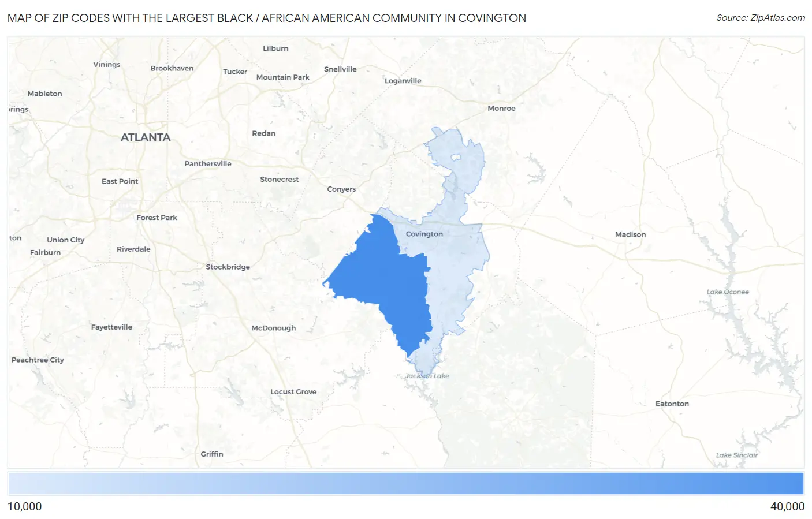Image resolution: width=812 pixels, height=519 pixels.
Task: Click the East Point map label
Action: [120, 181]
